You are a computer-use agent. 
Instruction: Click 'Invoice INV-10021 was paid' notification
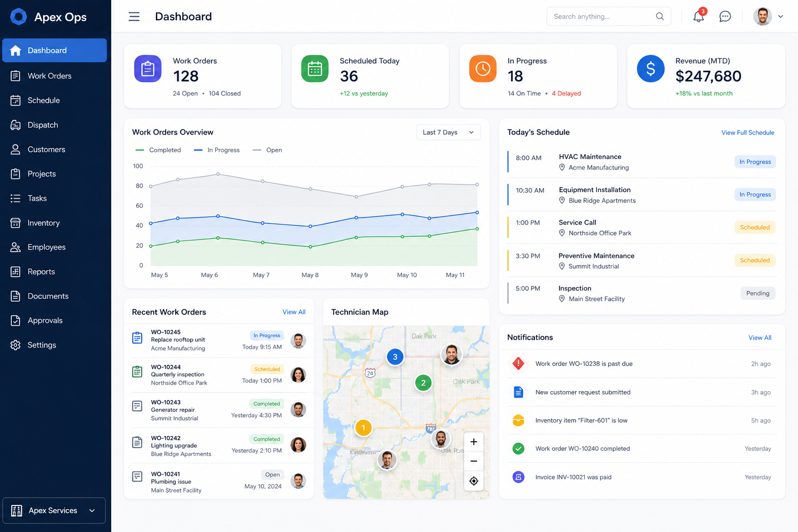pos(574,477)
